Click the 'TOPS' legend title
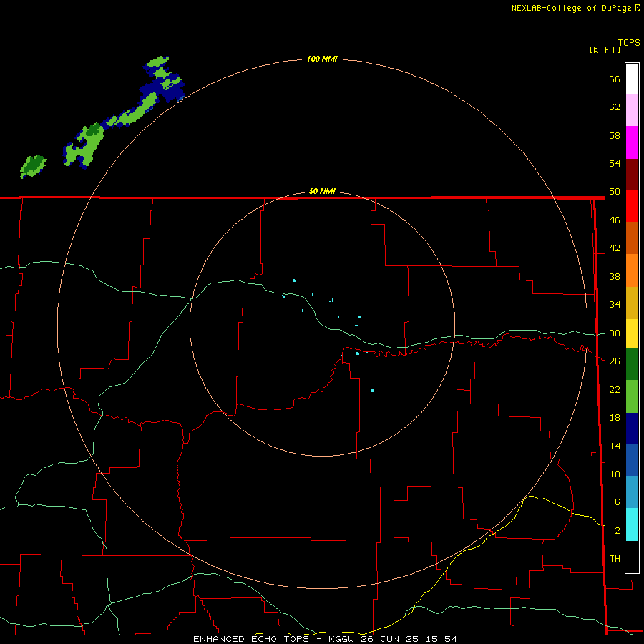This screenshot has width=644, height=644. [x=629, y=42]
